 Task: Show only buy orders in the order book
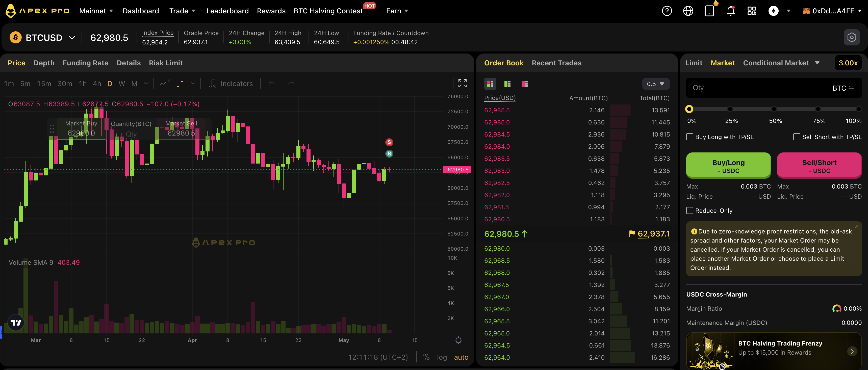pyautogui.click(x=507, y=84)
